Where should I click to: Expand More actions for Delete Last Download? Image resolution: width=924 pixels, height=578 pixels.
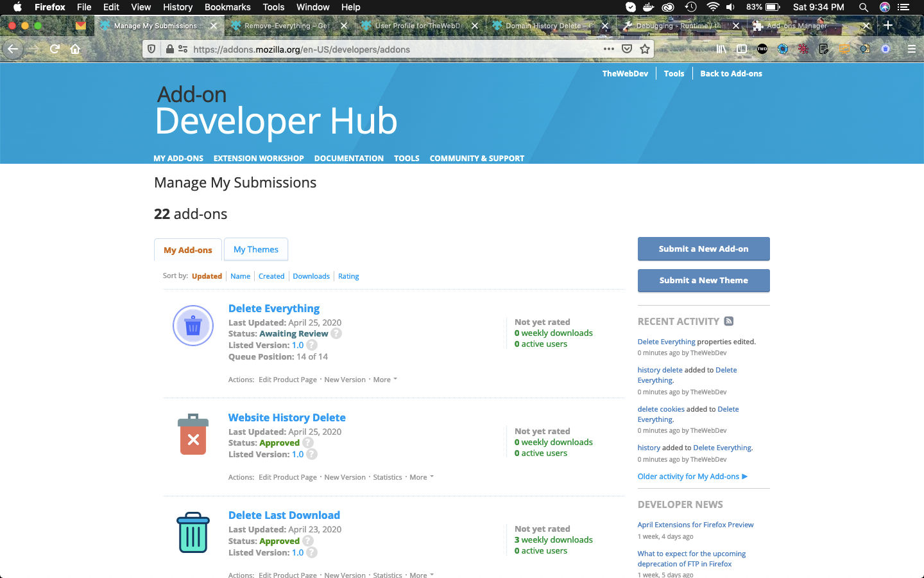pos(422,575)
